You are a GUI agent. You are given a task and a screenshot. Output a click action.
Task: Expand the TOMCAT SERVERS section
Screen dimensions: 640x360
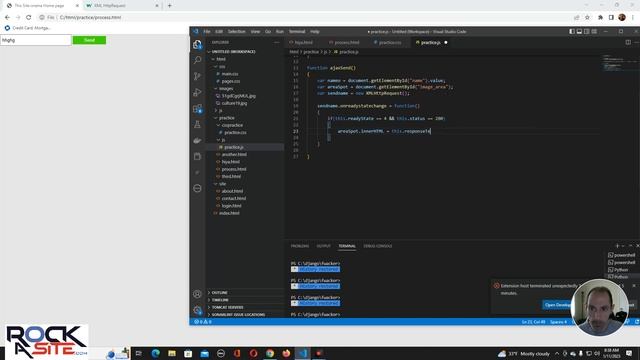226,307
